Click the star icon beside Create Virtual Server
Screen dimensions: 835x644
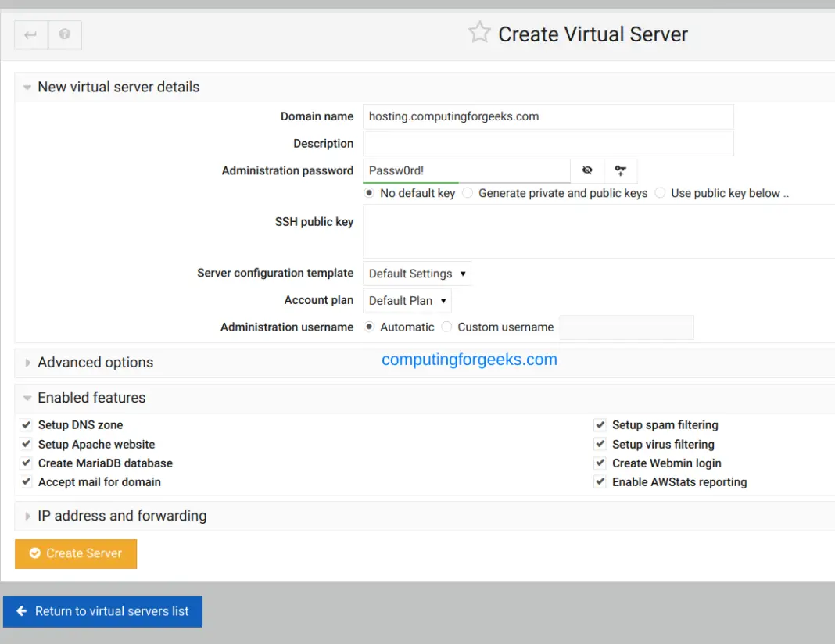coord(478,33)
